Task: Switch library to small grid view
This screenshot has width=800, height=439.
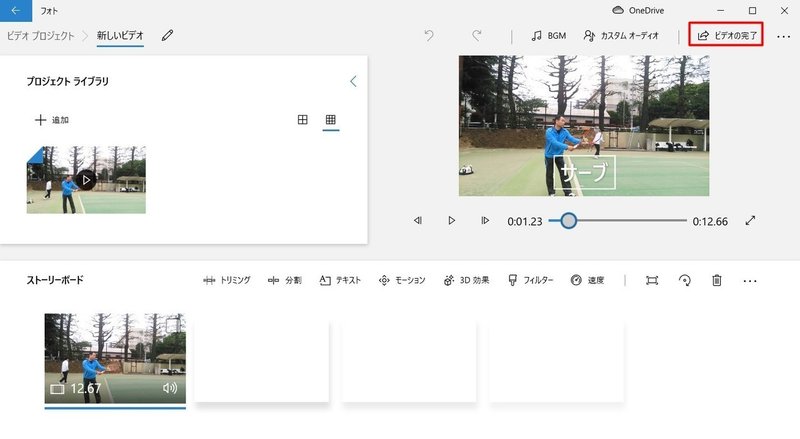Action: tap(331, 119)
